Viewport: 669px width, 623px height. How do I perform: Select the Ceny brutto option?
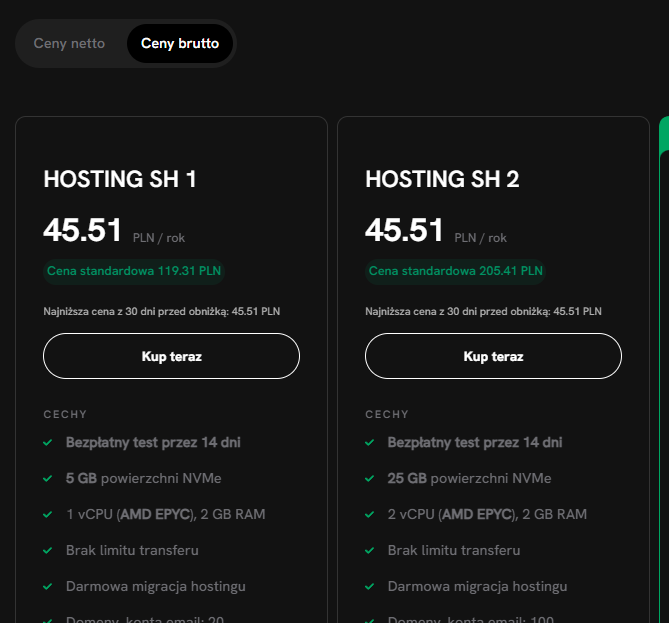point(180,44)
